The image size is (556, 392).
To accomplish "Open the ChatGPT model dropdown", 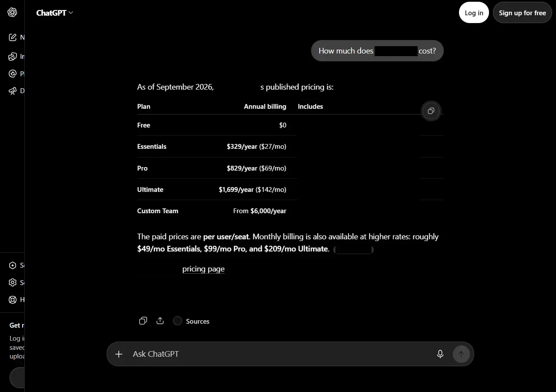I will [54, 13].
